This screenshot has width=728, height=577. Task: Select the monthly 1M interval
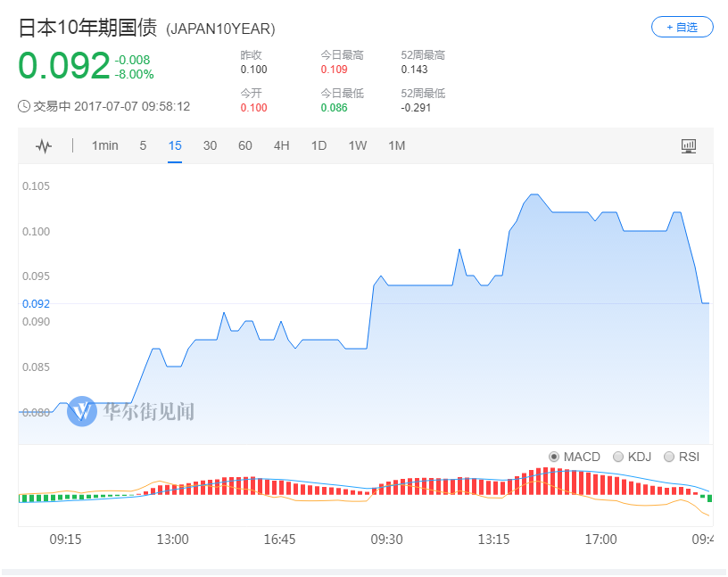point(395,144)
